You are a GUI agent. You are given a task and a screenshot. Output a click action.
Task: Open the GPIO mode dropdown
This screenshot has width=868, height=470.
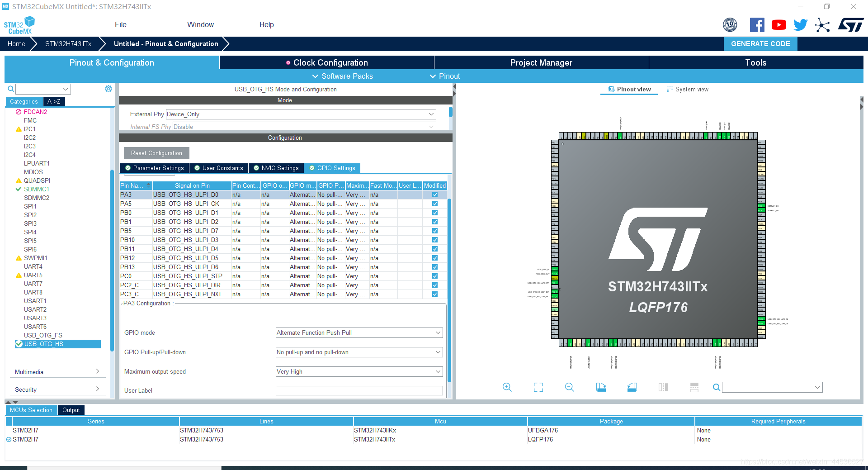pyautogui.click(x=359, y=333)
